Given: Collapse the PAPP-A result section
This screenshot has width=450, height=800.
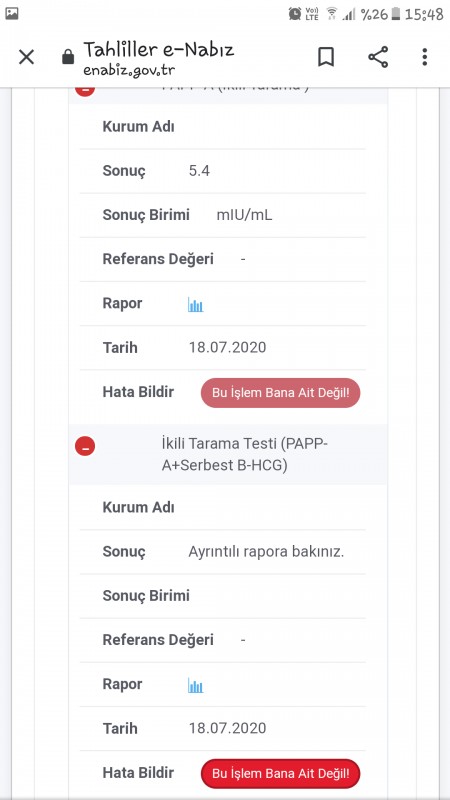Looking at the screenshot, I should [85, 90].
